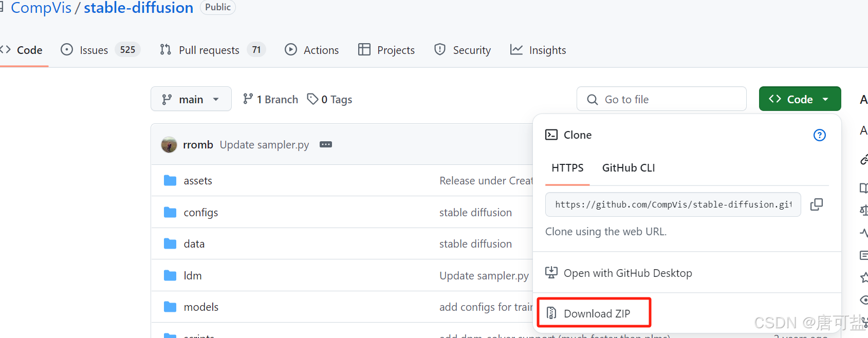Viewport: 868px width, 338px height.
Task: Expand commit details ellipsis button
Action: point(326,144)
